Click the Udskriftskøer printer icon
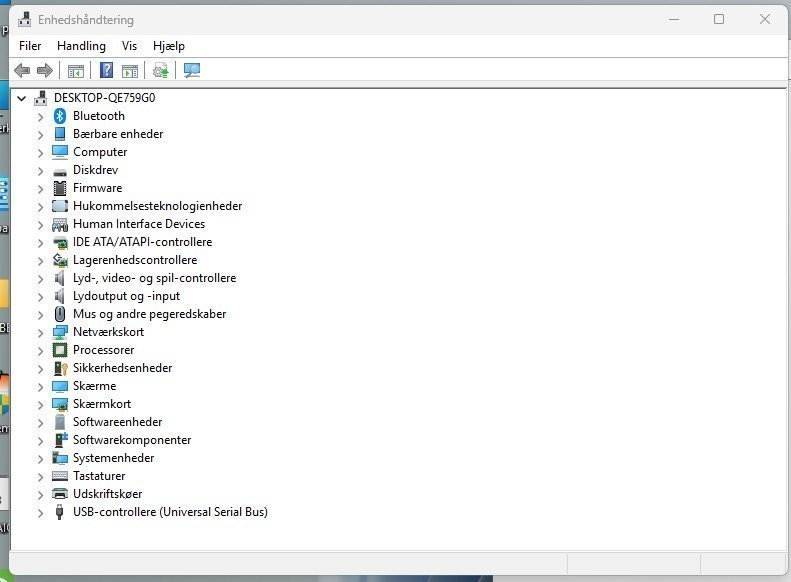Image resolution: width=791 pixels, height=582 pixels. click(60, 494)
